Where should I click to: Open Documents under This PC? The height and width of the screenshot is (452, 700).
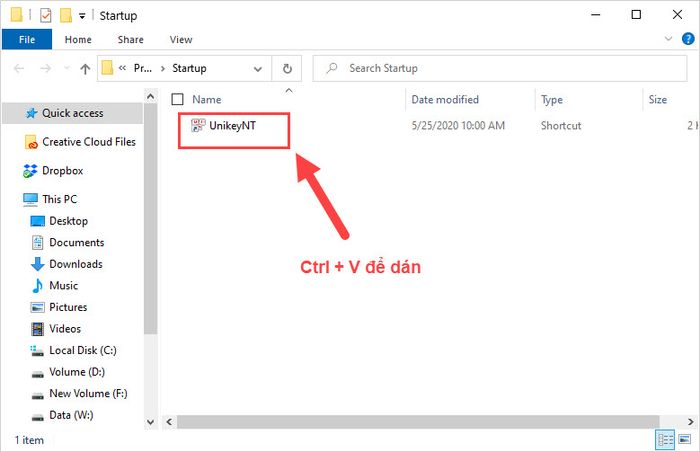77,242
